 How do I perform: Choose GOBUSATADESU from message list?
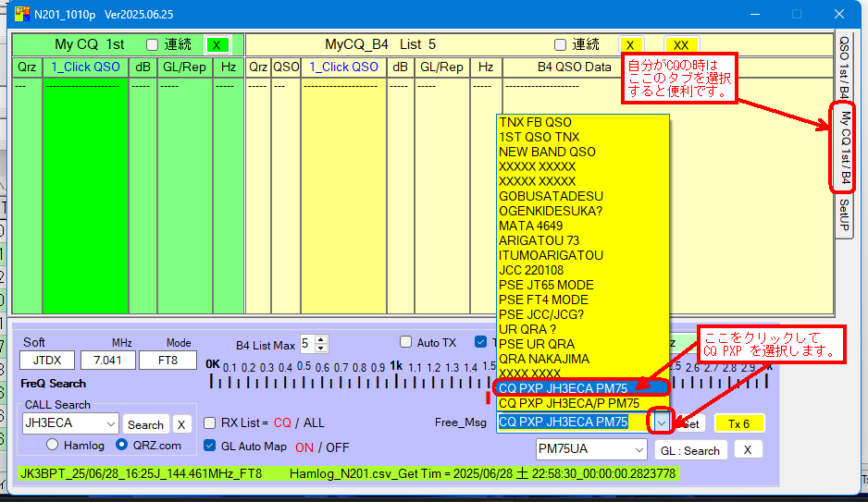point(583,197)
